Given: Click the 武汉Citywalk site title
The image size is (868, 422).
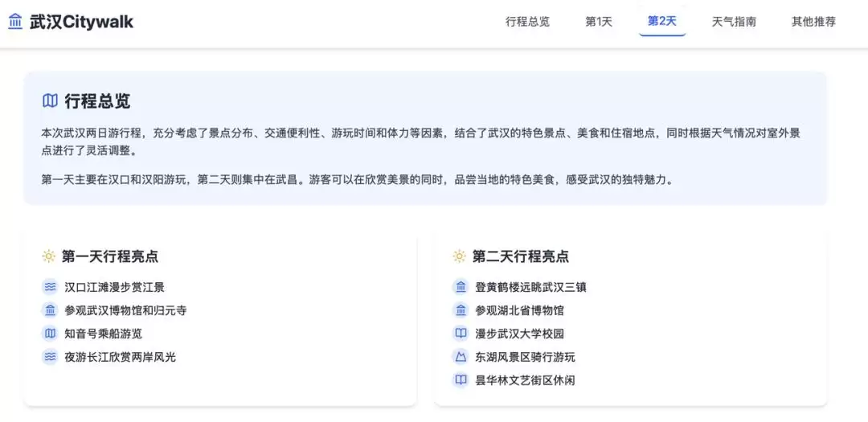Looking at the screenshot, I should tap(81, 23).
